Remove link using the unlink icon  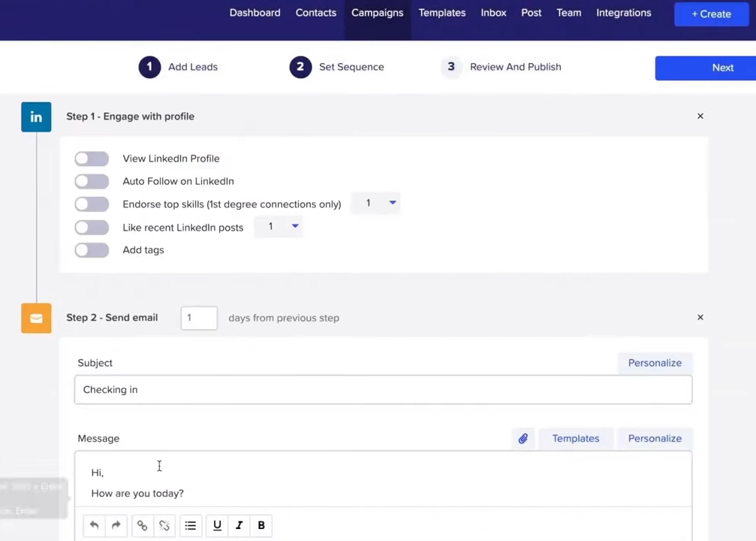(164, 525)
